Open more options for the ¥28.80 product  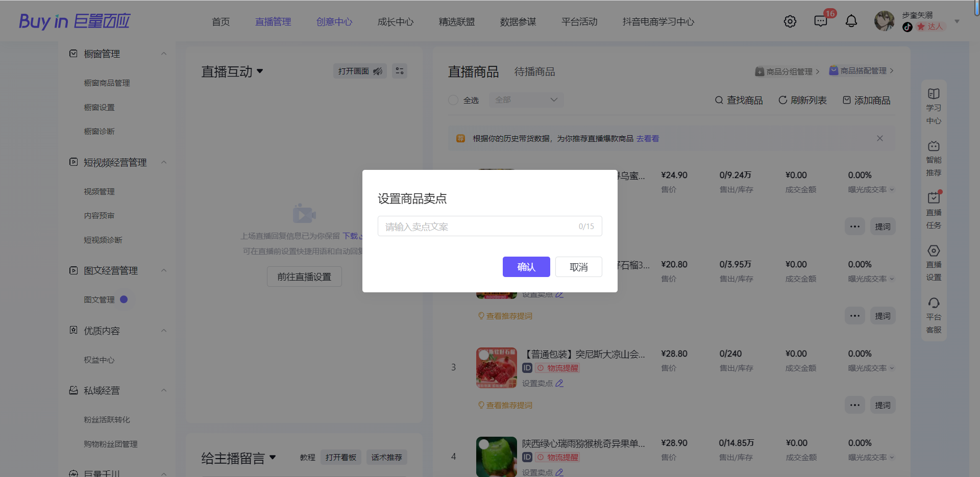point(855,405)
